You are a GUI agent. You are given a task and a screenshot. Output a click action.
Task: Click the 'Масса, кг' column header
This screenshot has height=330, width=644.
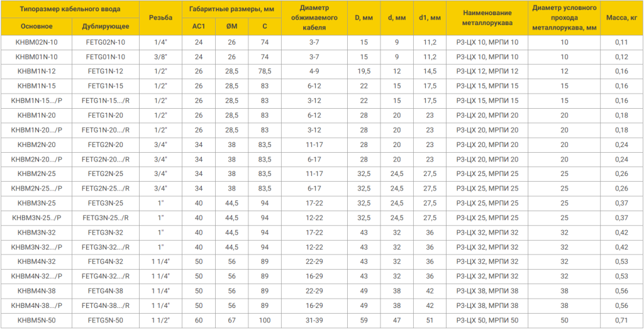622,18
